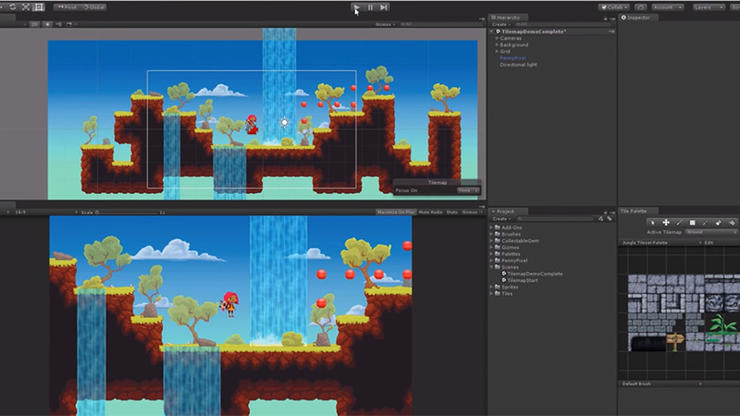Toggle Pivot/Center handle mode button

click(67, 7)
